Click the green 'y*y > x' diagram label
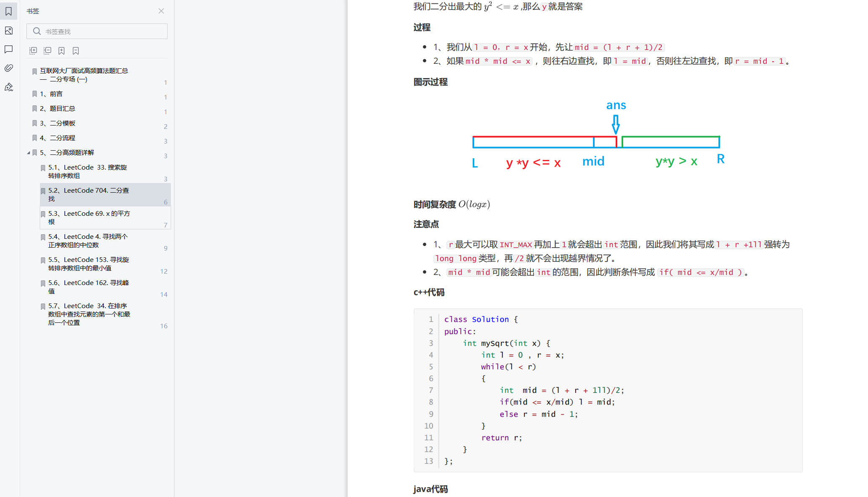868x497 pixels. pyautogui.click(x=677, y=161)
